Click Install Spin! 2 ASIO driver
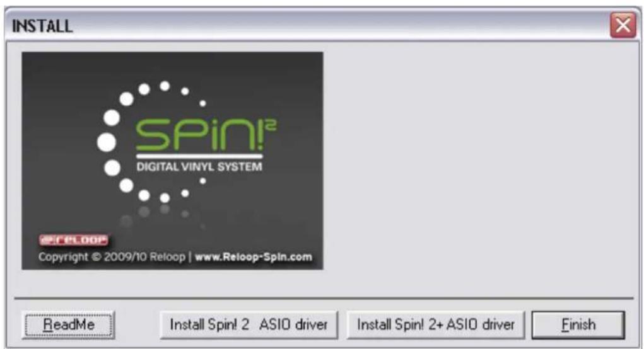Viewport: 644px width, 349px height. (249, 324)
